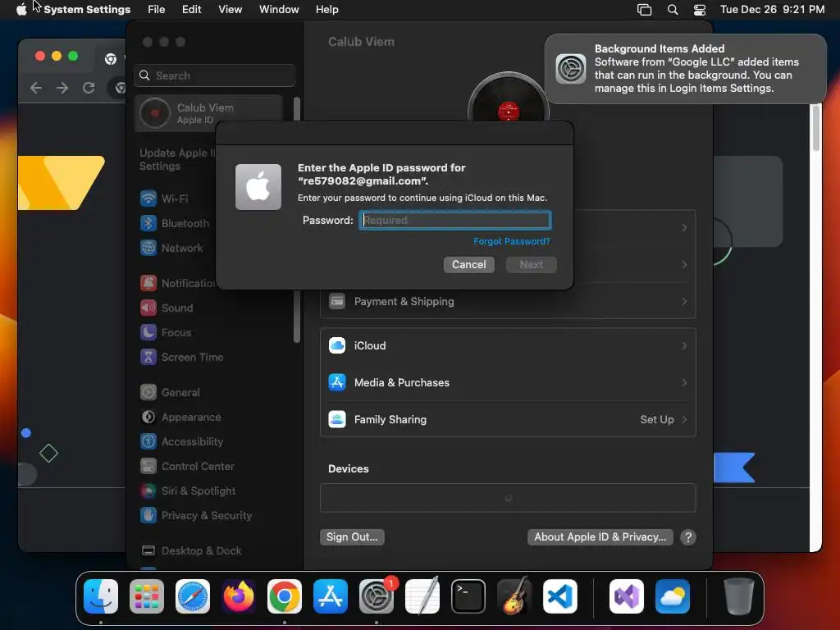The image size is (840, 630).
Task: Select the Focus moon icon
Action: 148,332
